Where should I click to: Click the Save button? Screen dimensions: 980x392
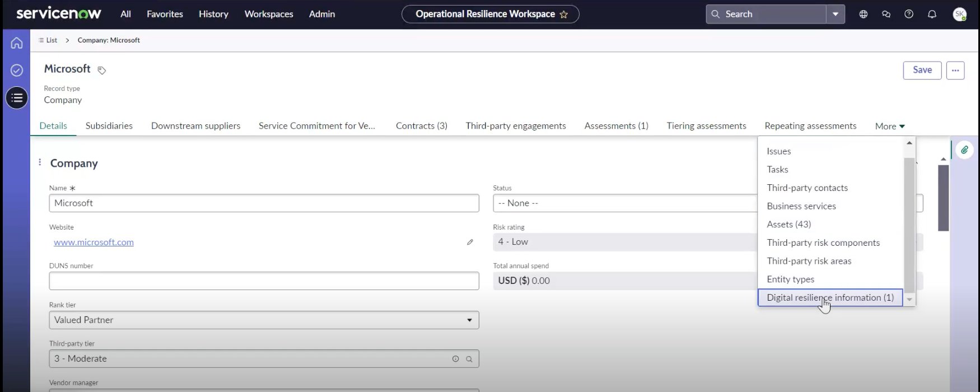coord(922,70)
